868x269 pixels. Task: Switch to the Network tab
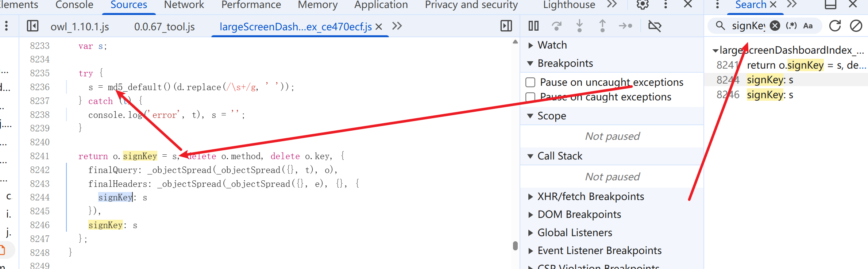coord(184,5)
